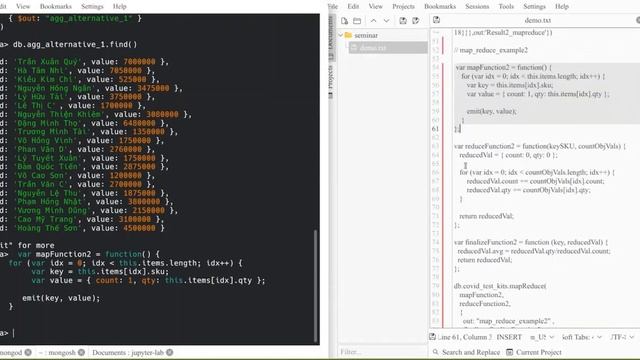Close the mongod terminal tab

28,352
